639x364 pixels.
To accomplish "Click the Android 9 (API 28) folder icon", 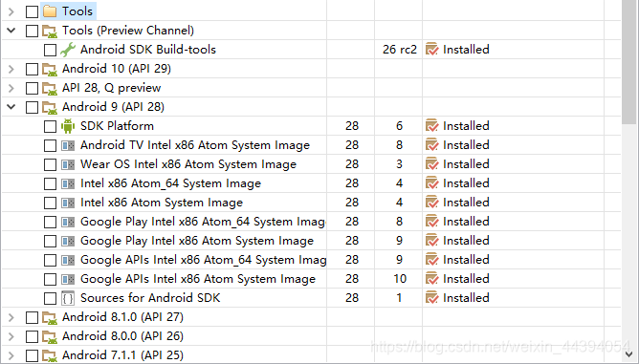I will (50, 108).
